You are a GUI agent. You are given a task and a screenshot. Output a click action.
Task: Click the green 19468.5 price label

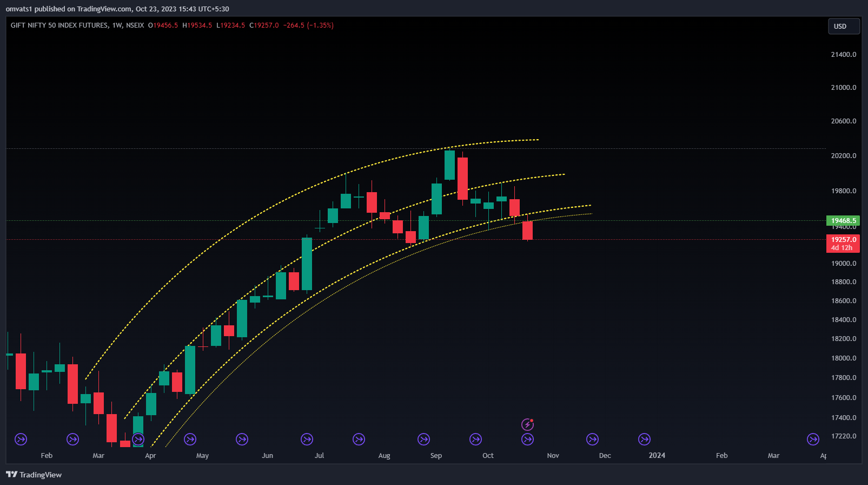[x=843, y=221]
